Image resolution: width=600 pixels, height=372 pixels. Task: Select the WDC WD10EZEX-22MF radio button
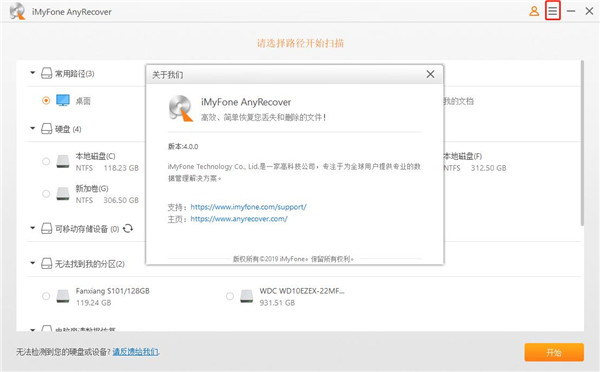tap(230, 296)
